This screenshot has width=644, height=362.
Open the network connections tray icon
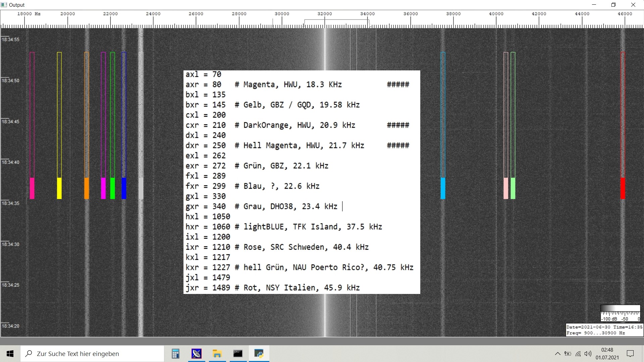click(578, 354)
